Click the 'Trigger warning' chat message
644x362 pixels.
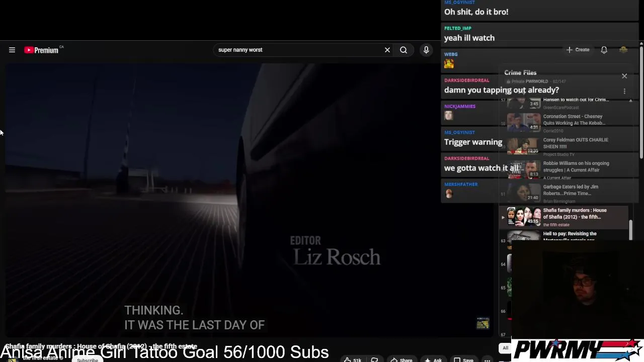coord(473,142)
